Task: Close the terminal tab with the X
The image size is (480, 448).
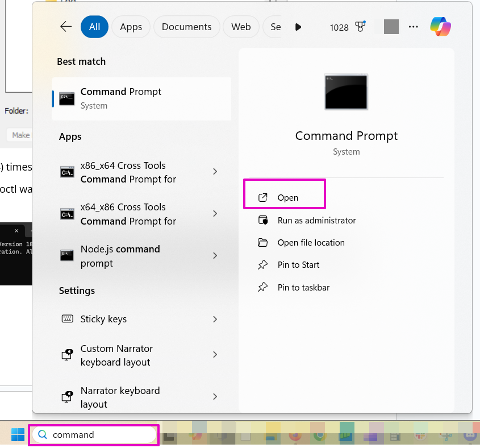Action: click(16, 231)
